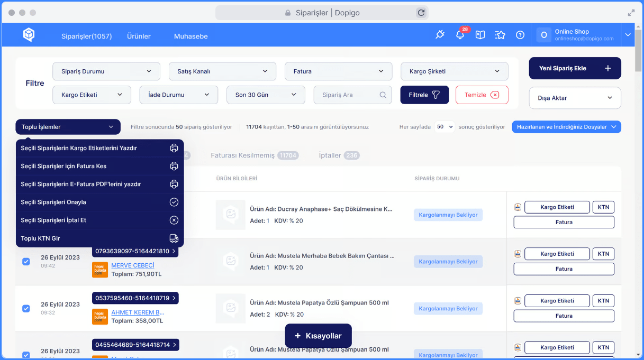Click the star favorites icon in header

(x=500, y=35)
